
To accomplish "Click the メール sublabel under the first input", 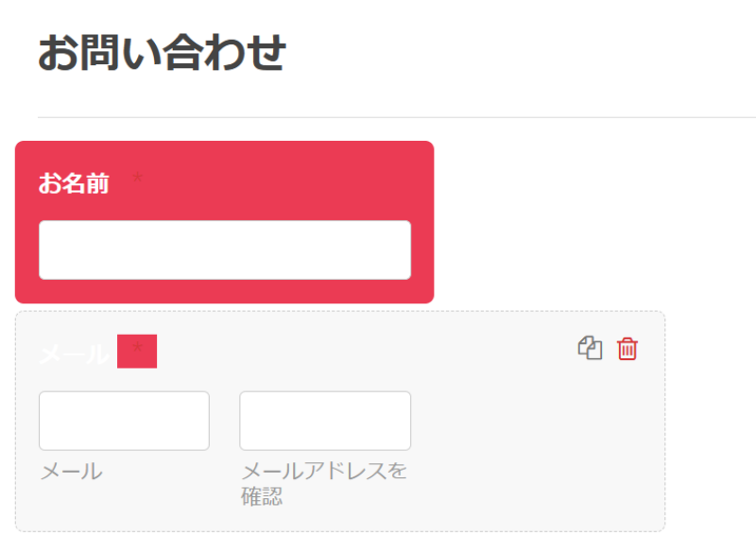I will 72,471.
